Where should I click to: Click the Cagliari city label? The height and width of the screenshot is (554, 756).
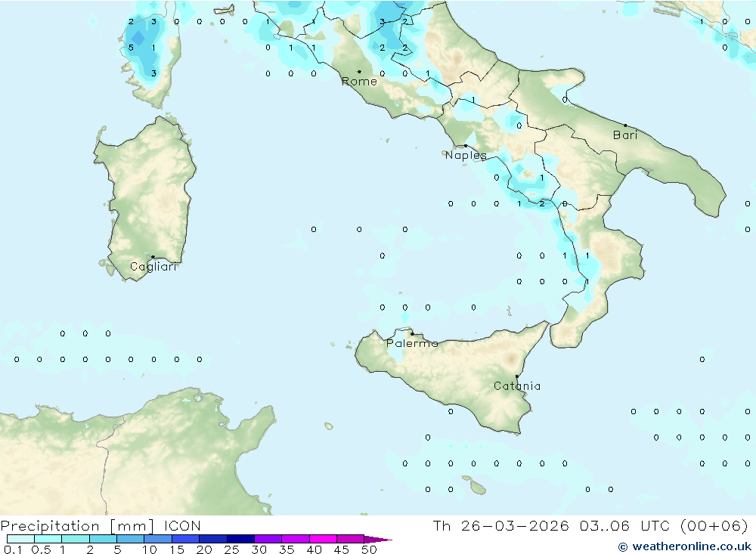153,267
